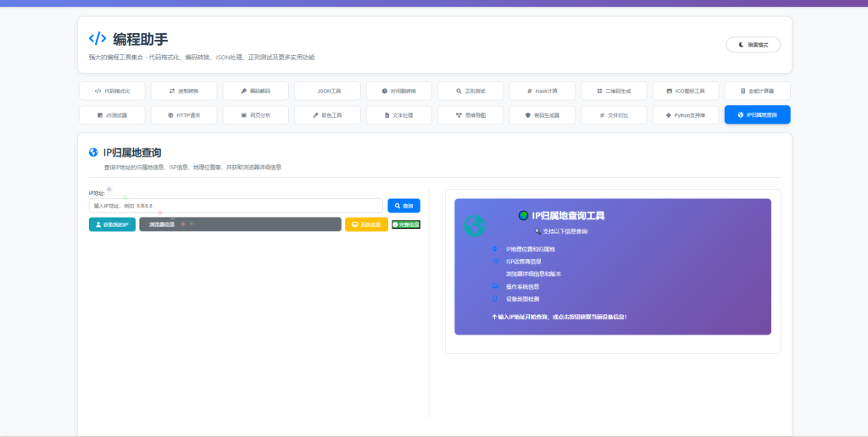Viewport: 868px width, 437px height.
Task: Click the user icon on 获取我的IP
Action: click(98, 224)
